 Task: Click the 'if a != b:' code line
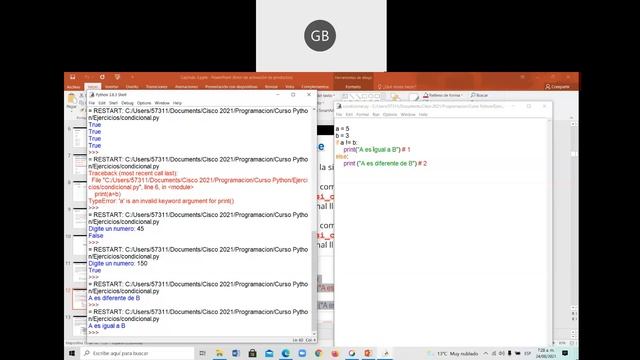click(x=347, y=142)
